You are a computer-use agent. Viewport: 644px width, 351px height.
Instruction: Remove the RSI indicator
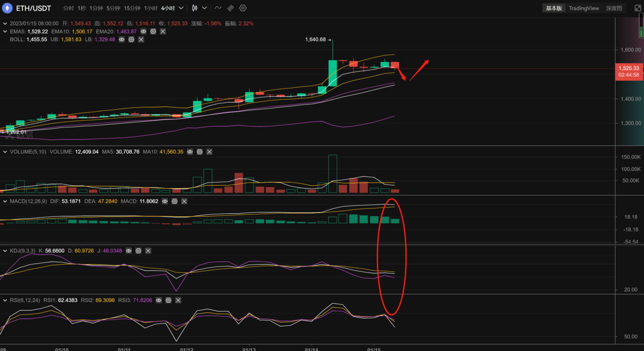178,301
